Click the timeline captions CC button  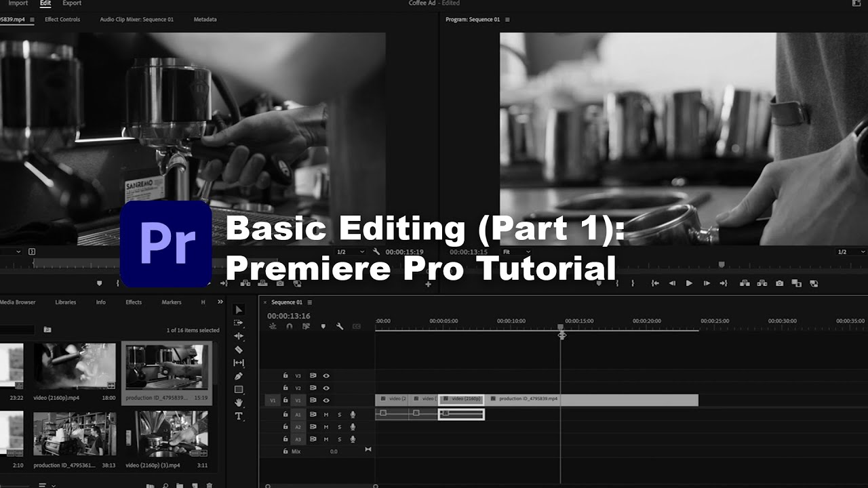pos(356,326)
